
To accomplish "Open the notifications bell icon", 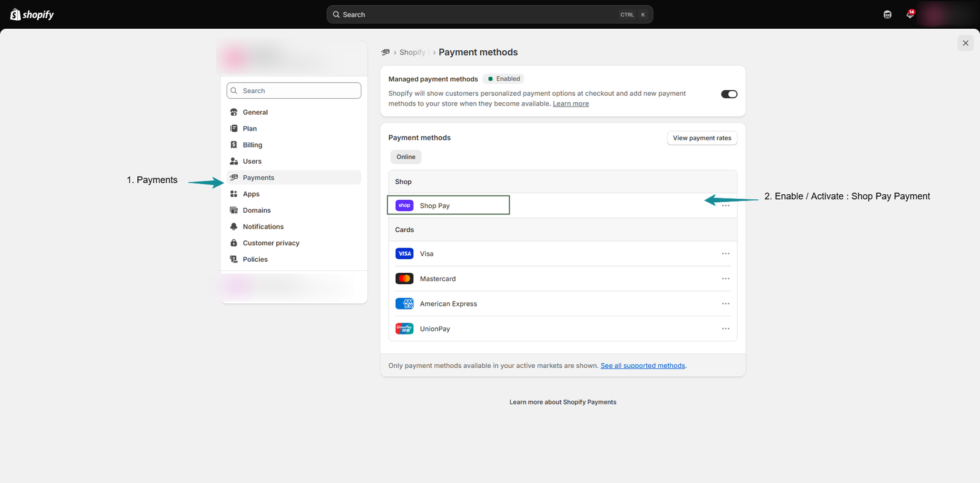I will pos(910,14).
